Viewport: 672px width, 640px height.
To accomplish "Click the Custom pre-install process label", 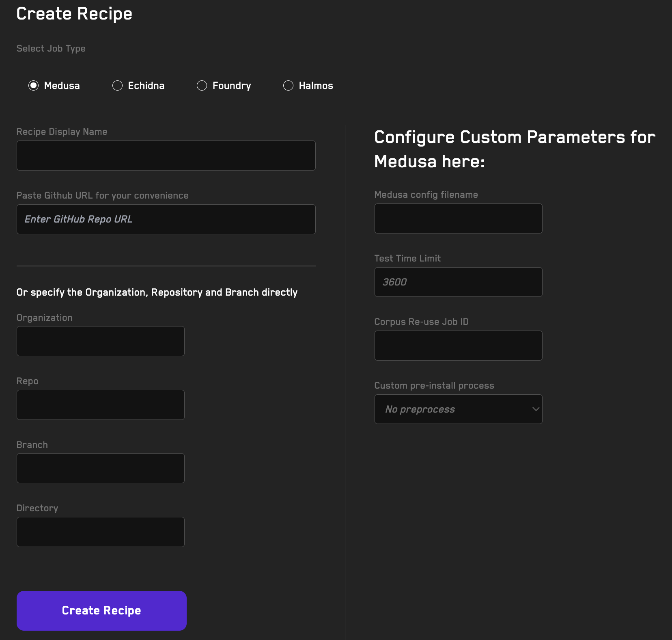I will coord(434,385).
